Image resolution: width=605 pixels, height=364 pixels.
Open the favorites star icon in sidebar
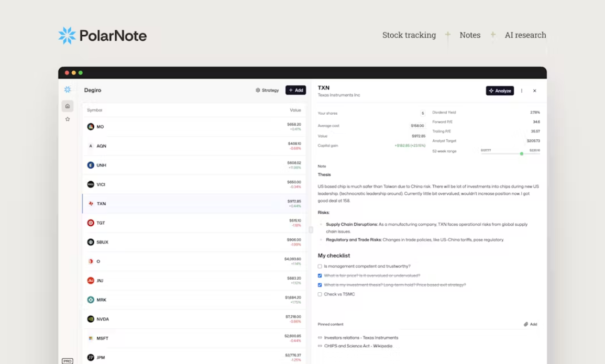click(x=68, y=119)
